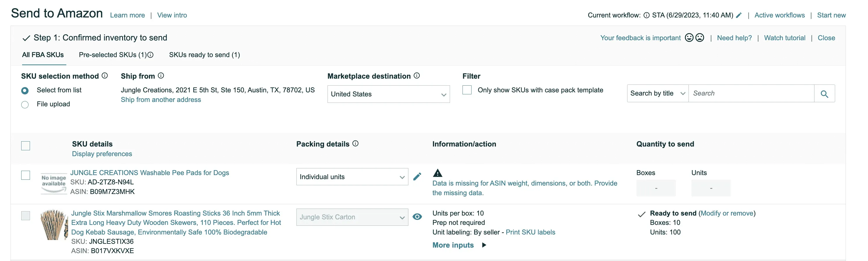868x261 pixels.
Task: Open info icon beside Packing details
Action: (x=355, y=144)
